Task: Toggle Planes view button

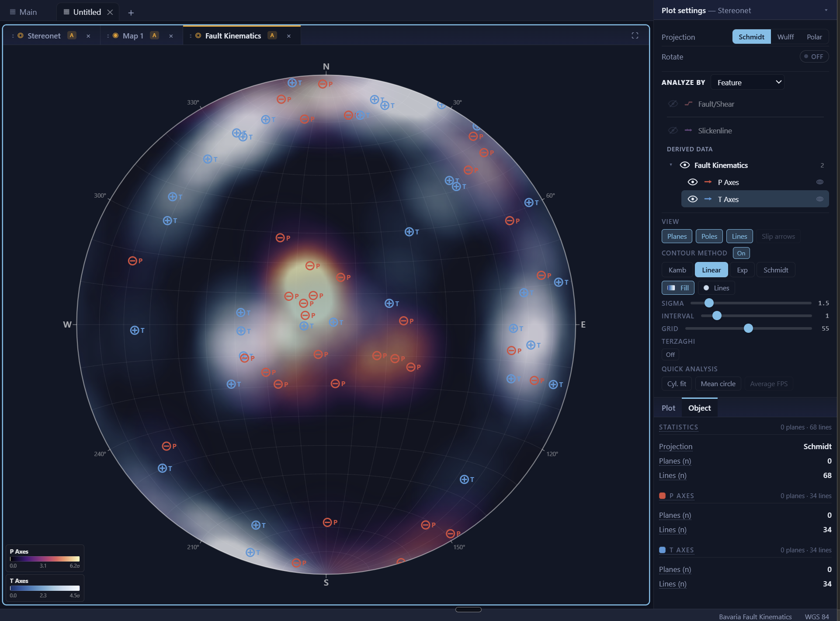Action: pyautogui.click(x=677, y=237)
